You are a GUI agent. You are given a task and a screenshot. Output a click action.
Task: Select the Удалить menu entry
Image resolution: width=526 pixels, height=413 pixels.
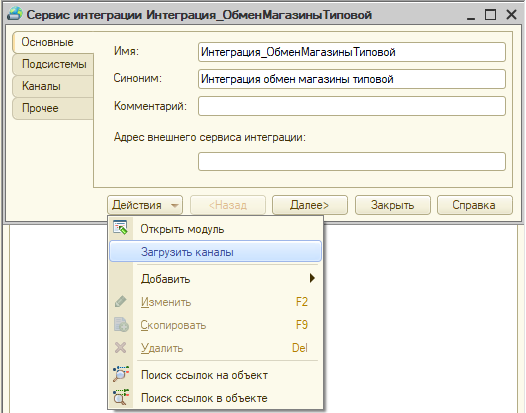point(215,348)
